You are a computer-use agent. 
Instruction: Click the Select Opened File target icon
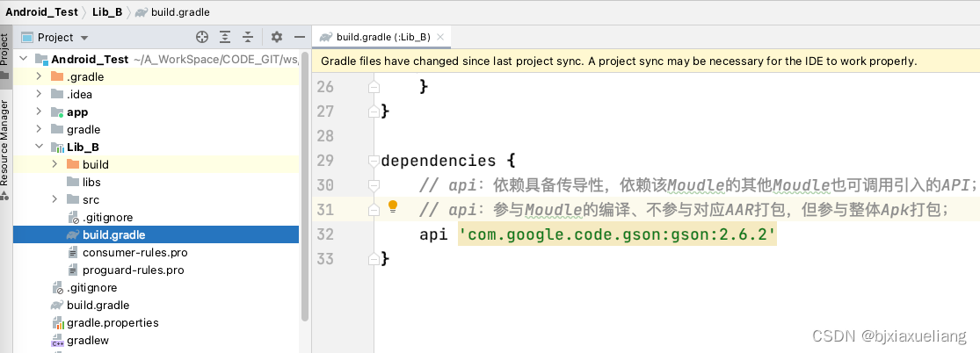[201, 38]
